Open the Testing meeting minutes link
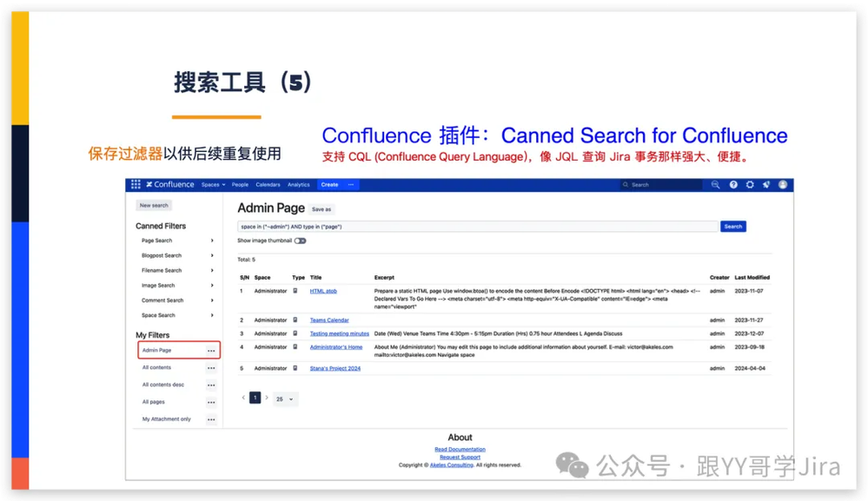 click(340, 333)
